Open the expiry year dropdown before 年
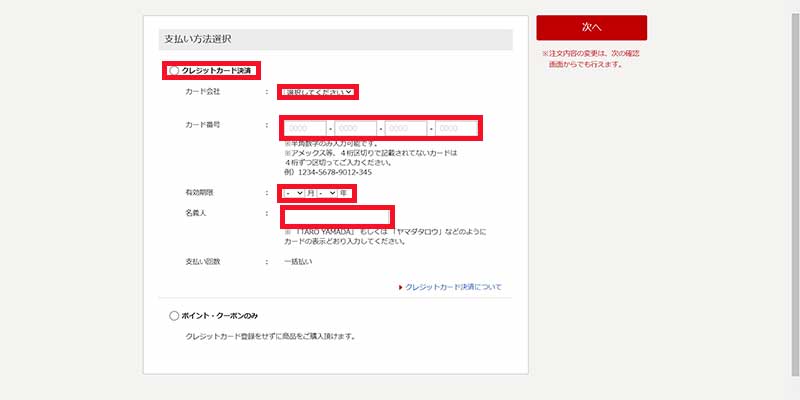Image resolution: width=800 pixels, height=400 pixels. point(327,193)
